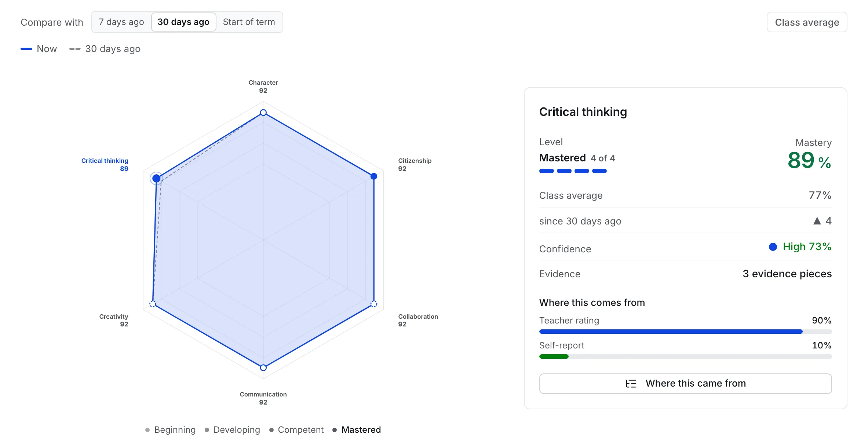Click the Now legend line
Screen dimensions: 868x446
pyautogui.click(x=26, y=49)
